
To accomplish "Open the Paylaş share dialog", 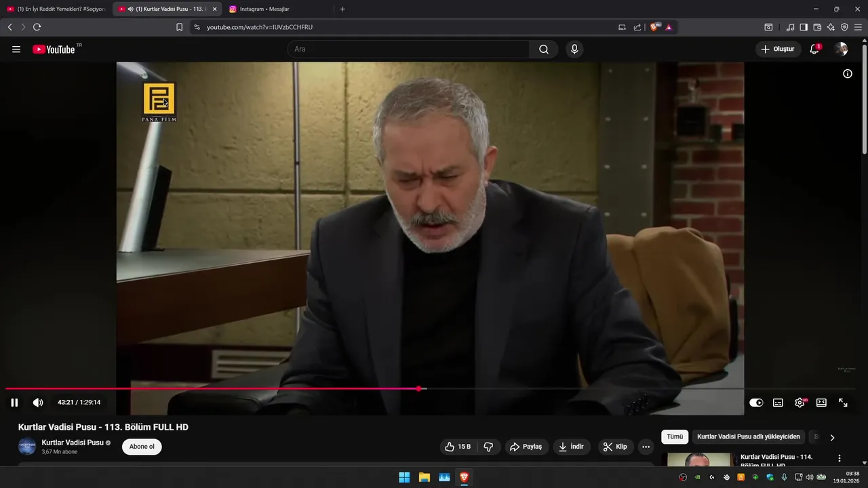I will 527,447.
